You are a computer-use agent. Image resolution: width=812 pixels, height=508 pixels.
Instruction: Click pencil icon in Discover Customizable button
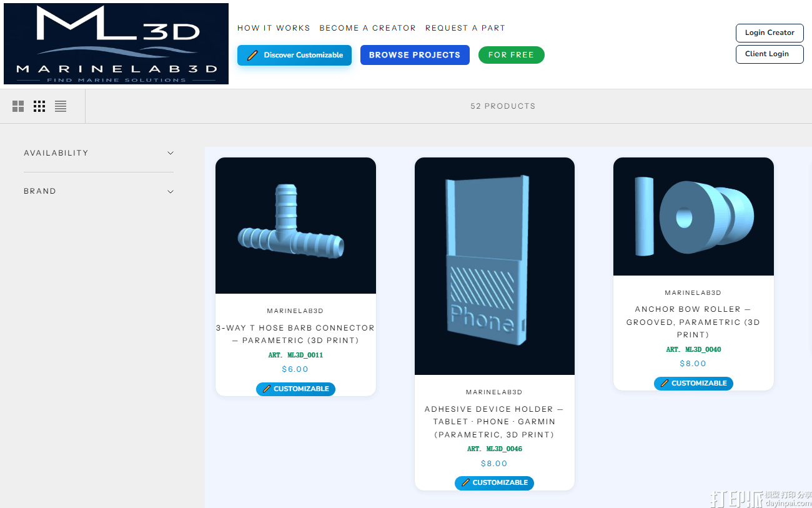(x=252, y=55)
